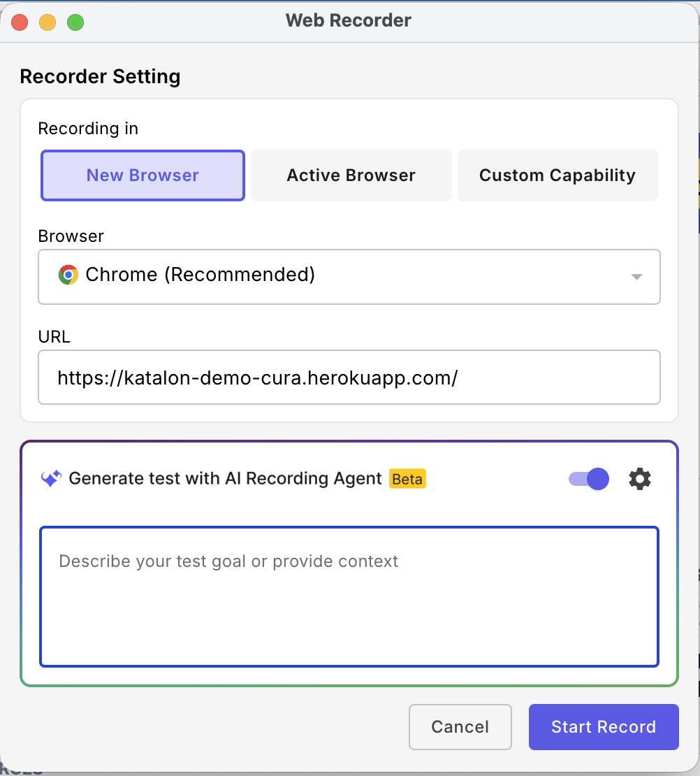
Task: Open the AI Recording Agent settings gear
Action: coord(639,478)
